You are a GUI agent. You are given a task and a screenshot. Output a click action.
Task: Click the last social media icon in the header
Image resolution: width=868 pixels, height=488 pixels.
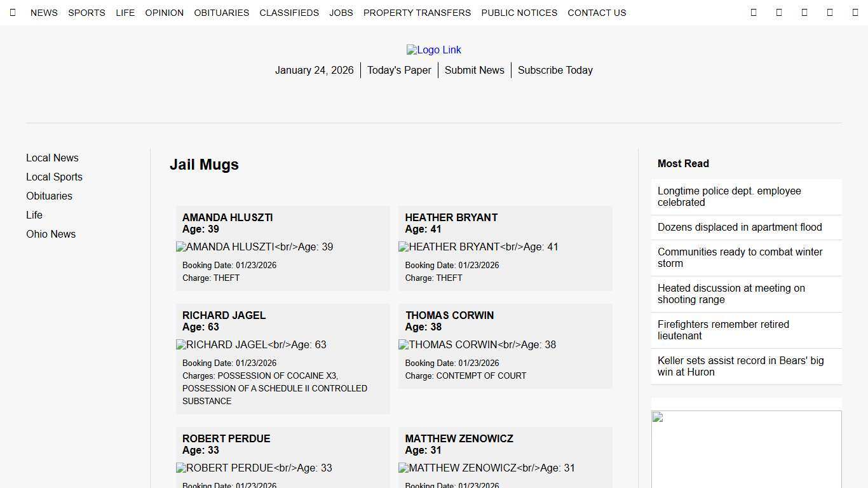click(830, 12)
